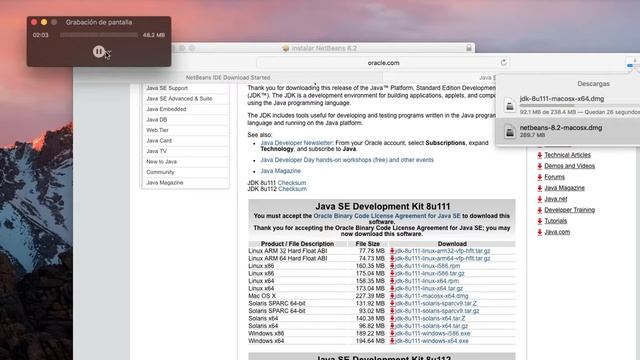Image resolution: width=640 pixels, height=360 pixels.
Task: Click the netbeans dmg file icon in downloads
Action: tap(509, 131)
